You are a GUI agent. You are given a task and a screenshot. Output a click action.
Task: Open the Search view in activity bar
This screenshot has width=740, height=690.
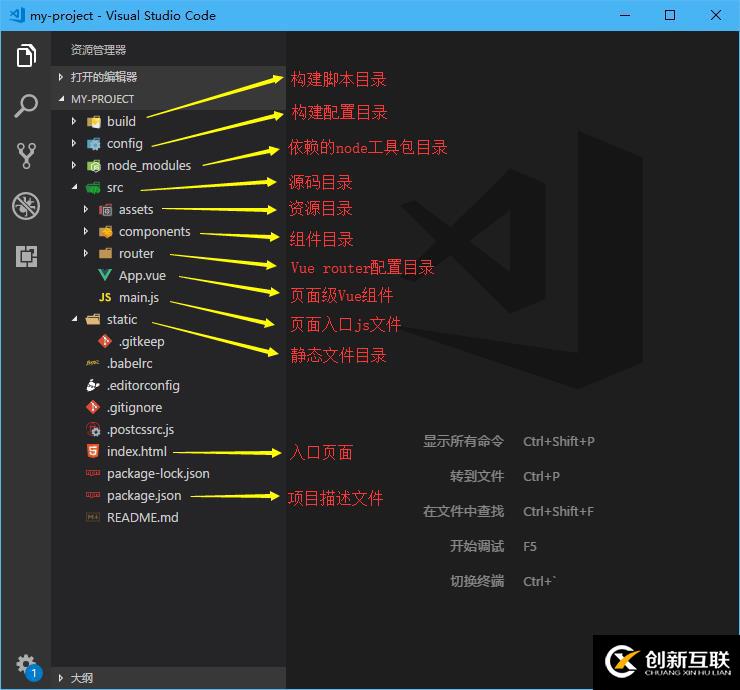[x=26, y=106]
